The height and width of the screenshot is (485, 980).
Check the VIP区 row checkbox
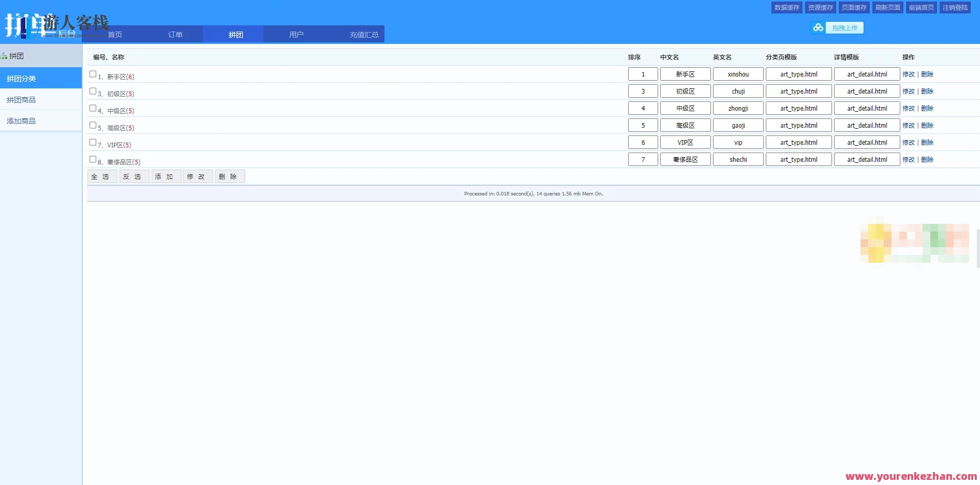(93, 142)
